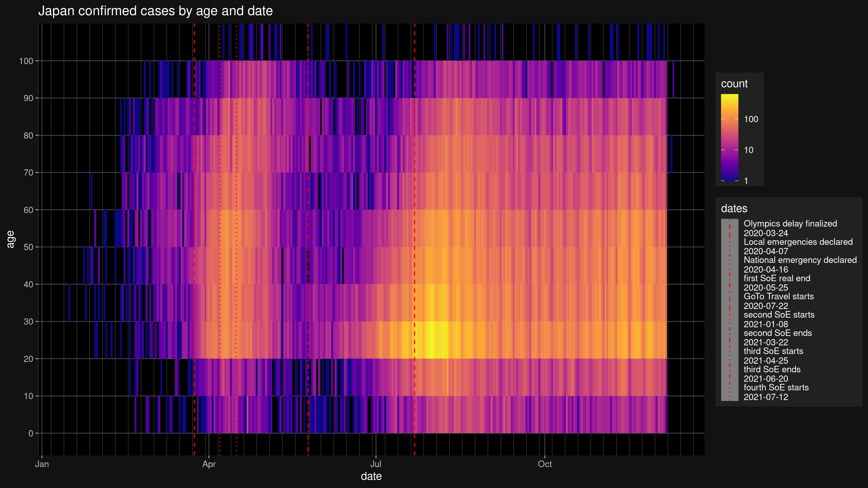Click the count color gradient bar

[730, 137]
